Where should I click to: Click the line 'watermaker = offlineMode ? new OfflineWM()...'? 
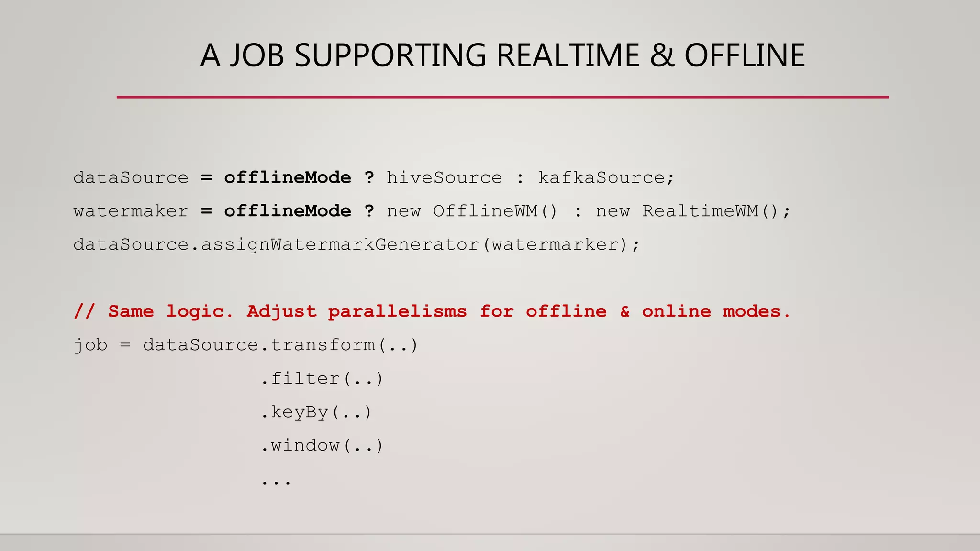432,211
